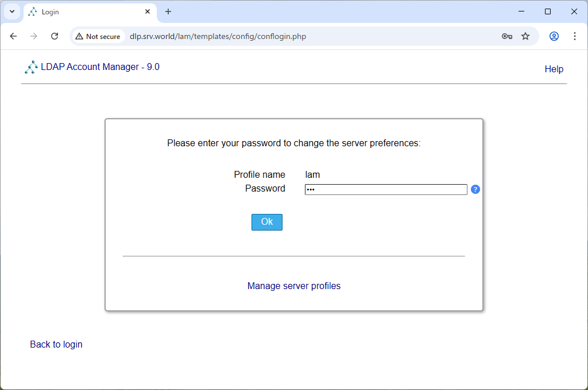Click the address bar URL
This screenshot has width=588, height=390.
(218, 36)
